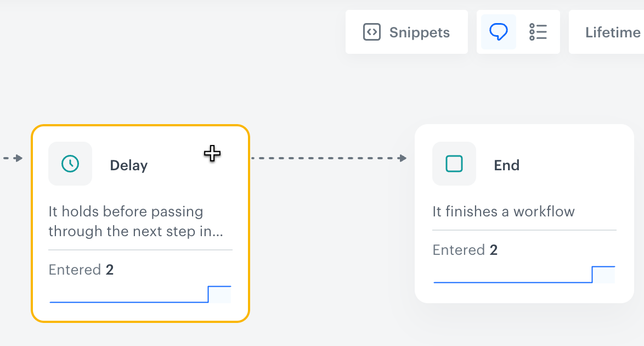Select the square icon on the End step
The height and width of the screenshot is (346, 644).
pyautogui.click(x=454, y=164)
